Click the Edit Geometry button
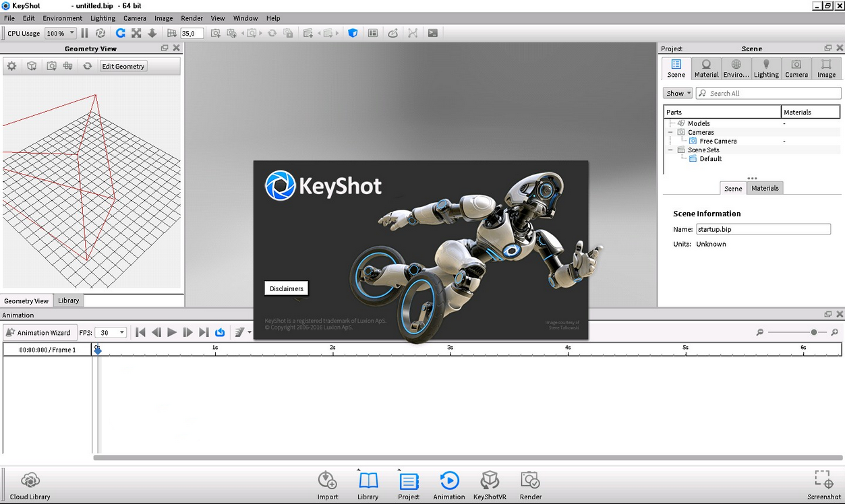 point(123,66)
